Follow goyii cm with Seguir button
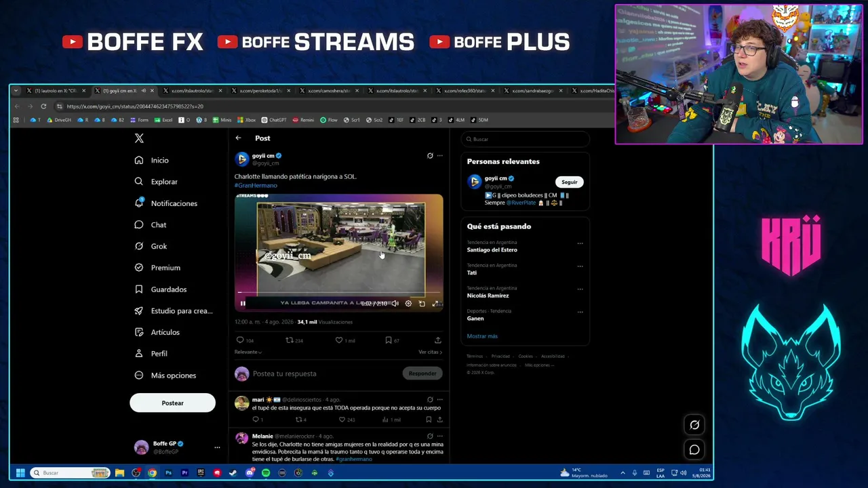 (569, 182)
